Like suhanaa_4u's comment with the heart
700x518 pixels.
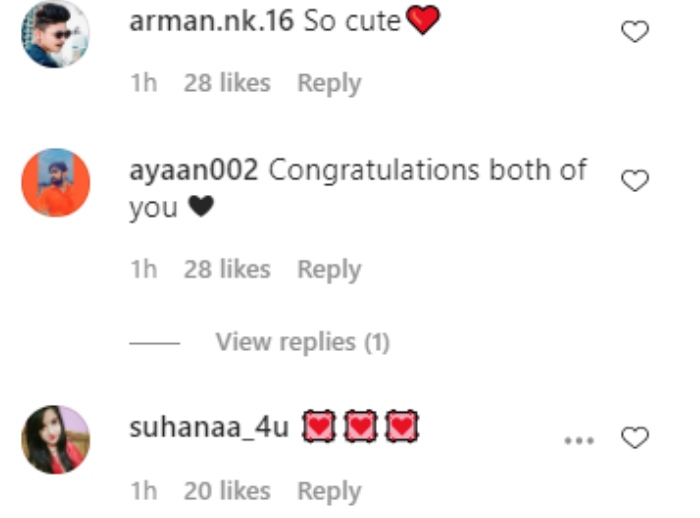click(x=635, y=438)
